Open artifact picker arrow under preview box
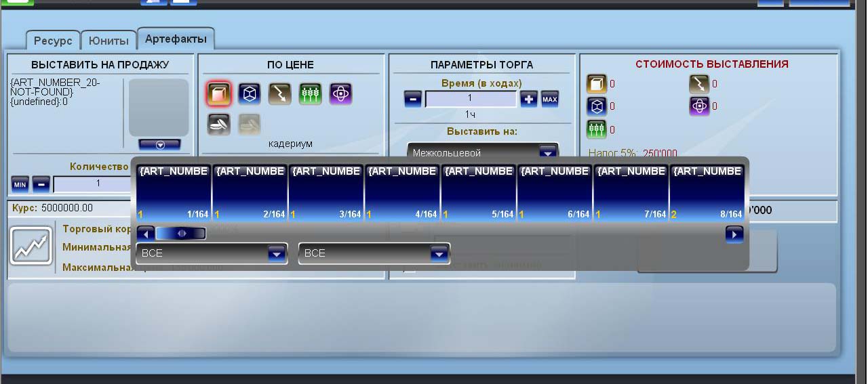The image size is (868, 384). [x=159, y=144]
